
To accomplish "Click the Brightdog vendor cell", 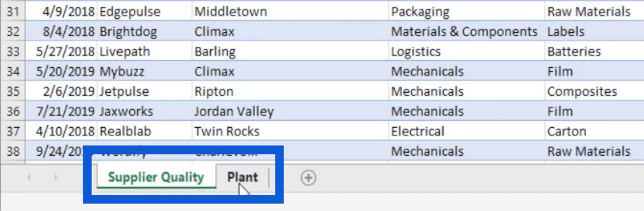I will 145,31.
